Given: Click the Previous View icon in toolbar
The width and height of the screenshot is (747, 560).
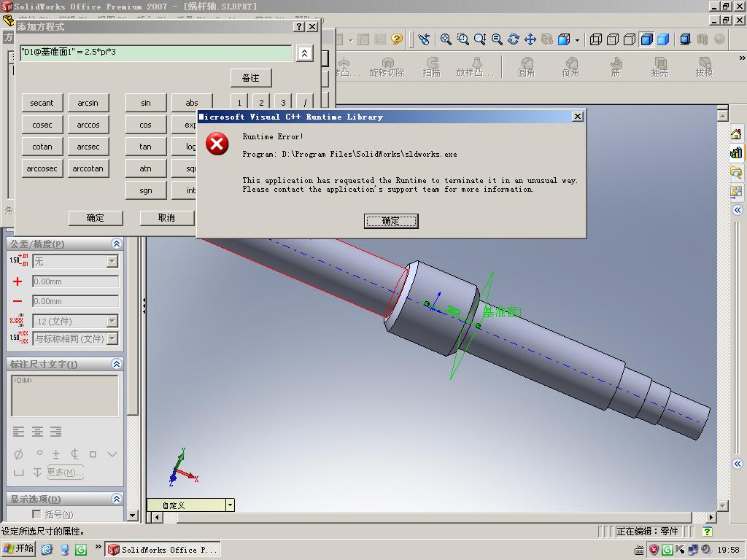Looking at the screenshot, I should pos(424,39).
